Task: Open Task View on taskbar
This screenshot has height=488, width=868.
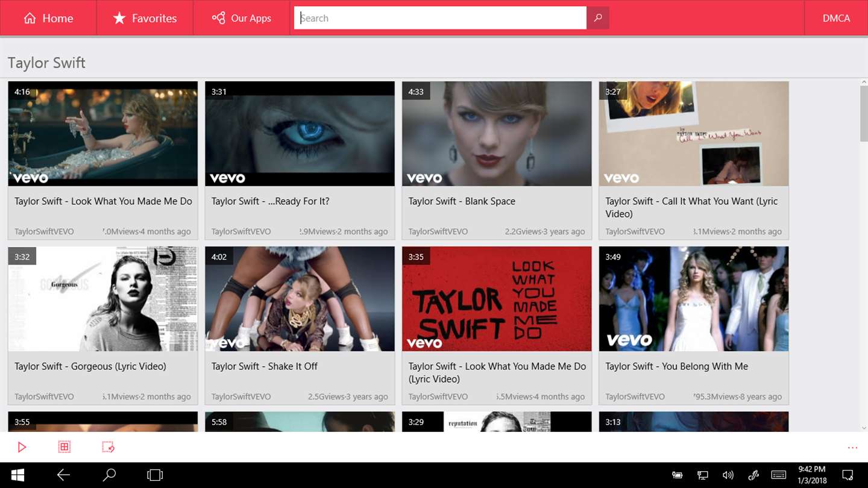Action: click(x=155, y=475)
